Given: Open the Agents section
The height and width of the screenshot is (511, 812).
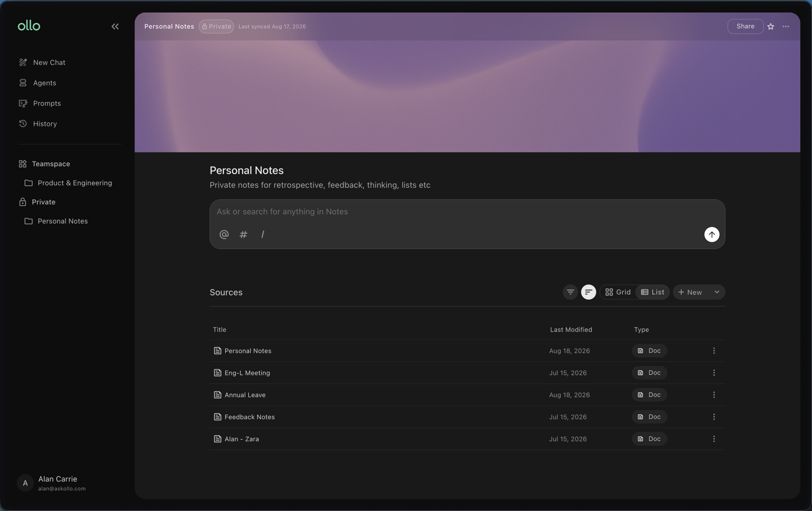Looking at the screenshot, I should click(x=38, y=83).
